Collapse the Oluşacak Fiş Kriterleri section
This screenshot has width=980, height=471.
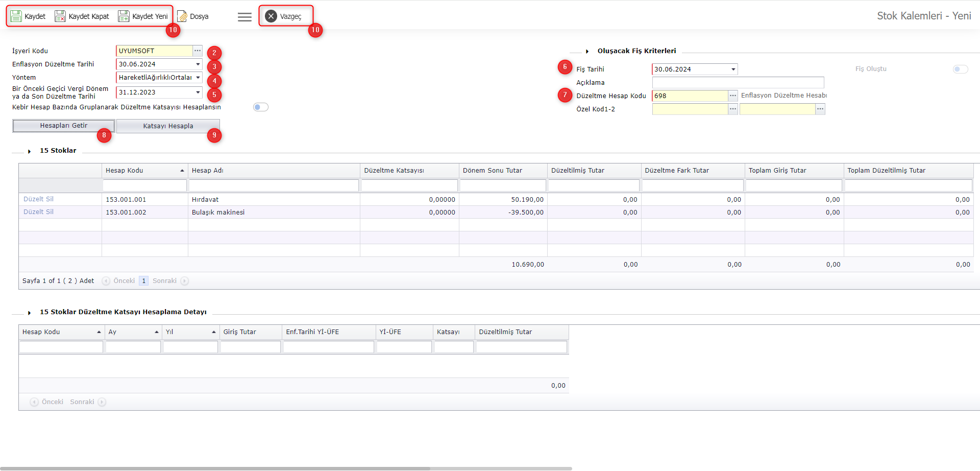pos(587,51)
